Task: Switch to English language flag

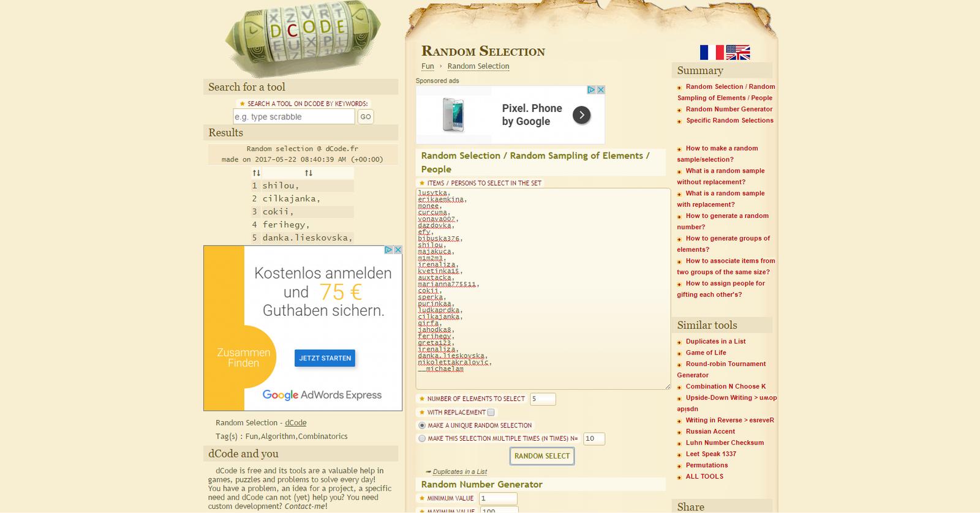Action: point(738,53)
